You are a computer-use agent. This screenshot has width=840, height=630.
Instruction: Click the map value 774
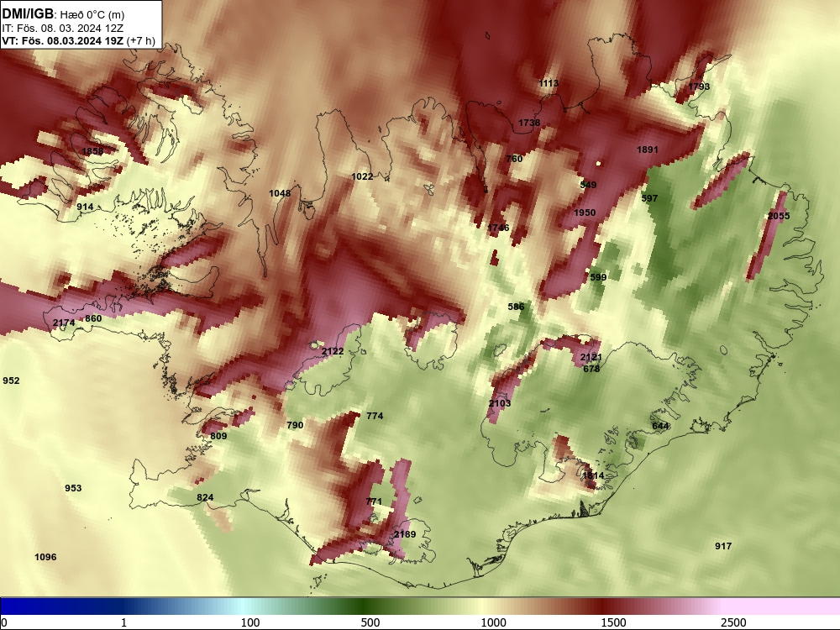375,415
